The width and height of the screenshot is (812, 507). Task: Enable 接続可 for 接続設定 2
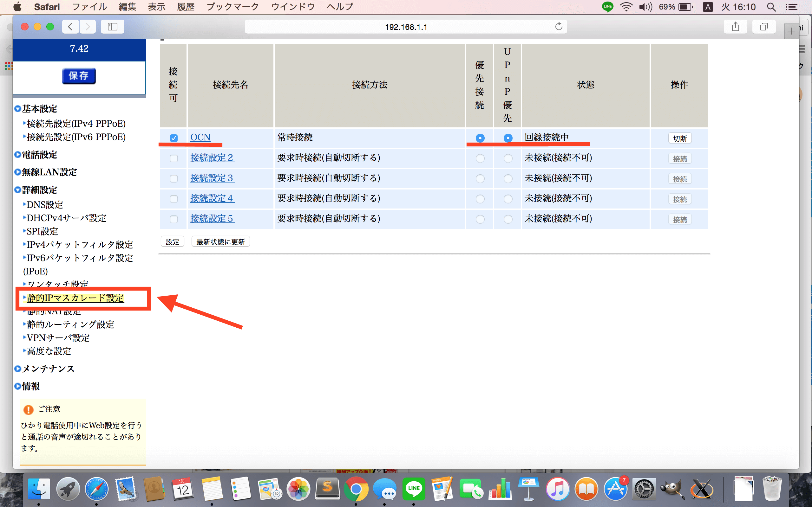(x=173, y=158)
